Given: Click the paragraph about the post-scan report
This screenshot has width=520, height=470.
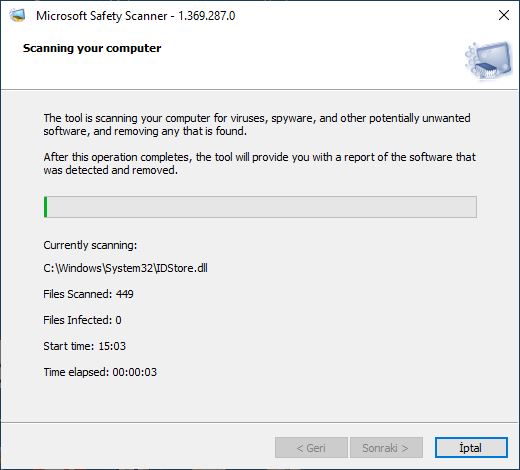Looking at the screenshot, I should point(259,164).
